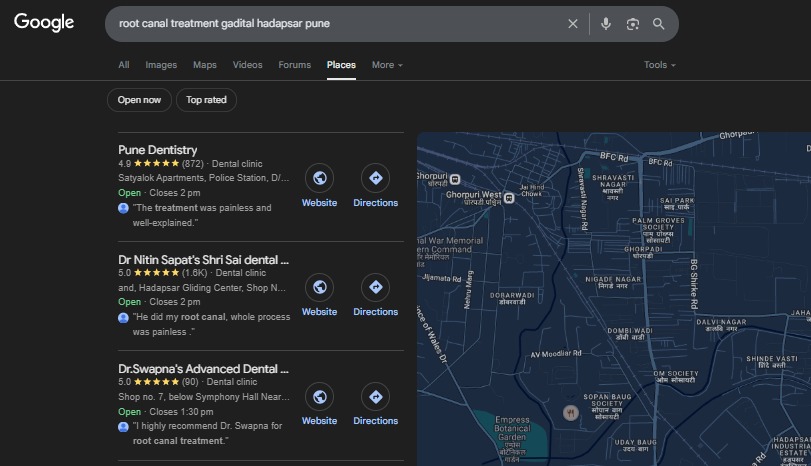811x466 pixels.
Task: Click address "Satyalok Apartments, Police Station"
Action: tap(204, 178)
